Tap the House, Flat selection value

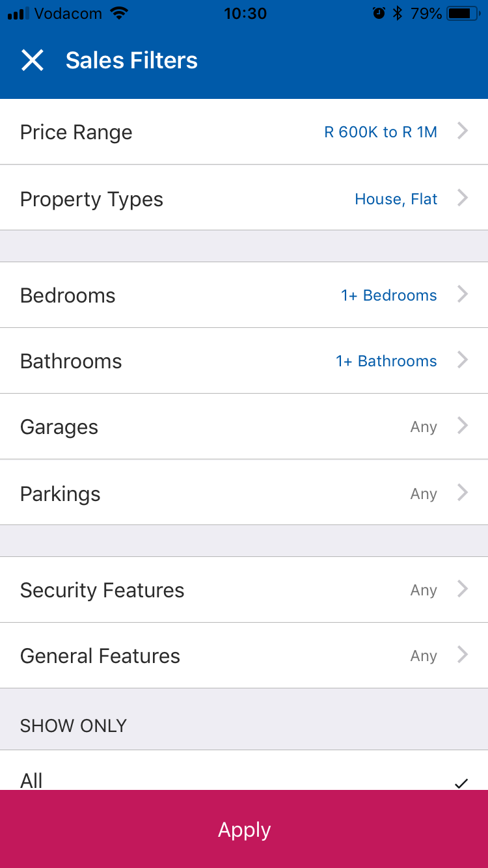click(x=396, y=199)
